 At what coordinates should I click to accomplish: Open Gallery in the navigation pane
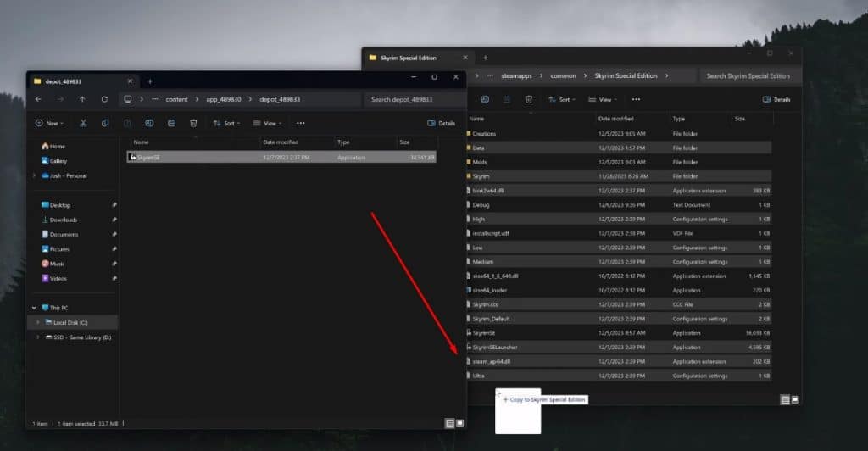tap(54, 160)
